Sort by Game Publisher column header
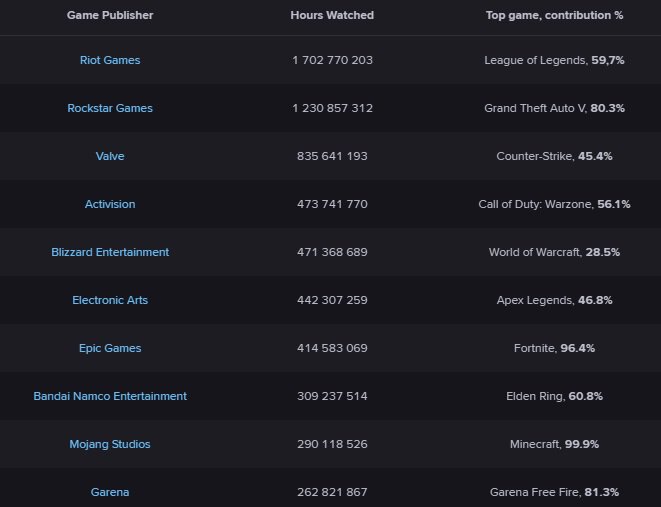 (x=110, y=15)
